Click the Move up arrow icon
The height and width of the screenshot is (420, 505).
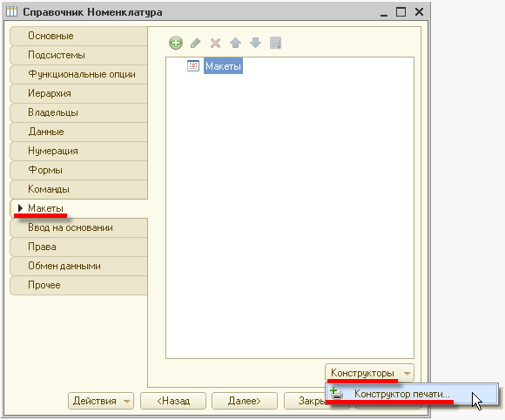pos(235,43)
